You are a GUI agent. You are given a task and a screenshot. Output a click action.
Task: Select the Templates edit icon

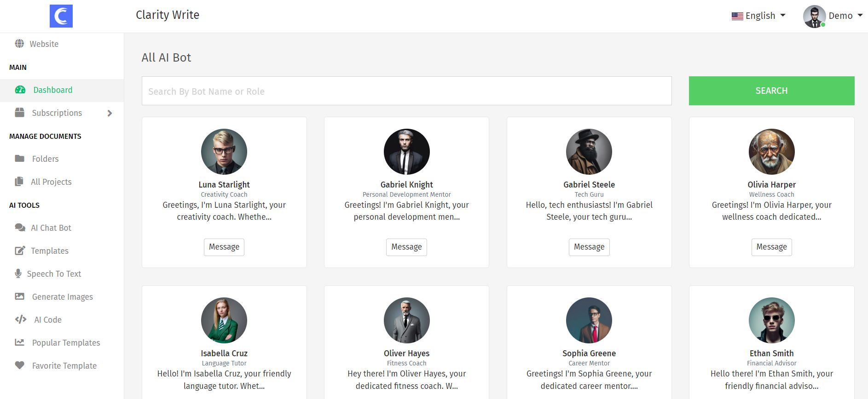click(20, 251)
